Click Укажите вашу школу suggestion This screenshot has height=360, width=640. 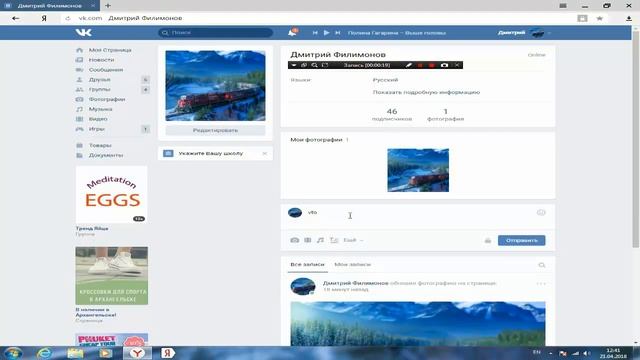coord(211,153)
